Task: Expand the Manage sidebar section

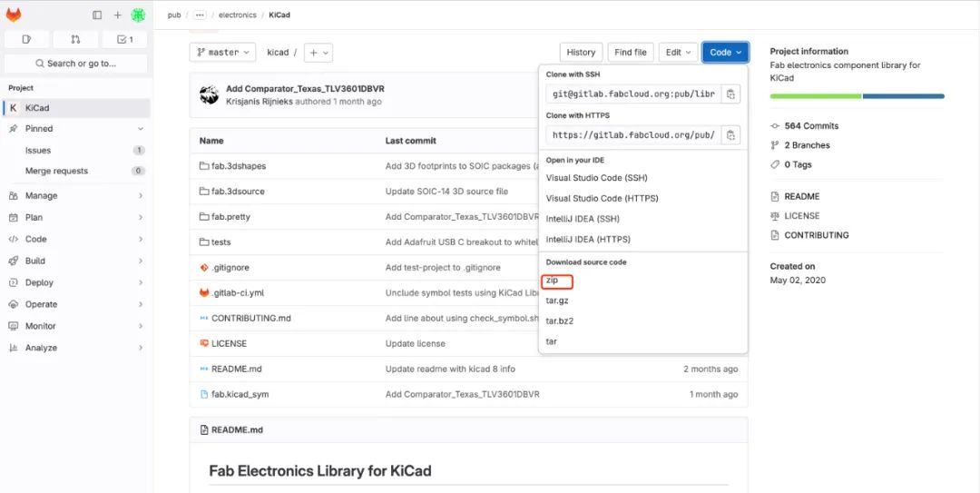Action: (77, 196)
